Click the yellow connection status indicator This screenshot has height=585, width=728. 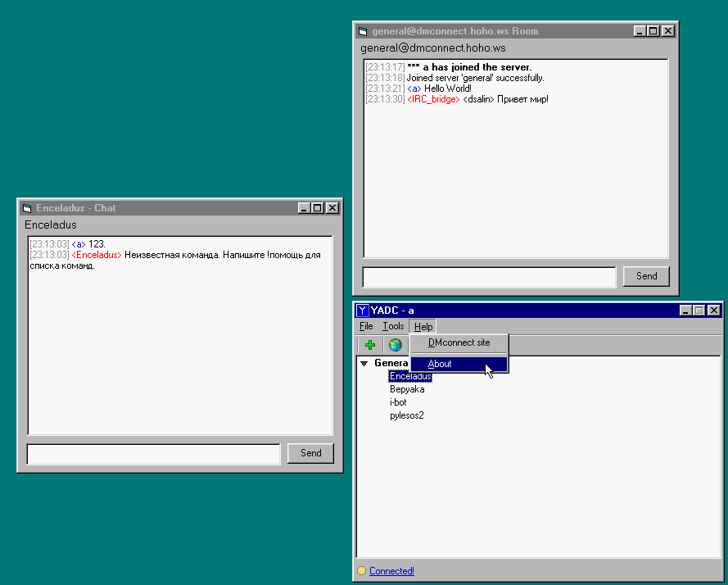(x=361, y=571)
